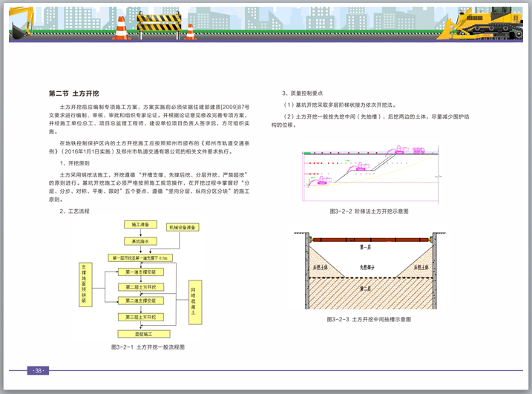Click the page number 38 badge
The width and height of the screenshot is (532, 394).
coord(38,370)
